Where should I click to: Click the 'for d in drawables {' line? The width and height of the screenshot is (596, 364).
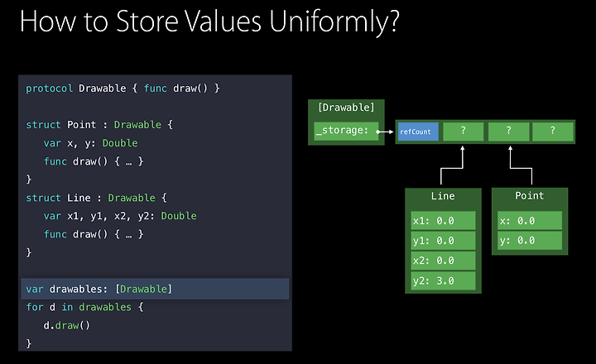click(x=84, y=307)
